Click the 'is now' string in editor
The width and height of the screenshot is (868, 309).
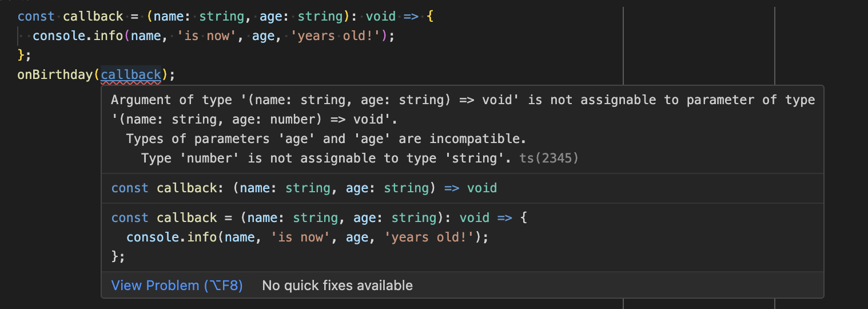tap(206, 36)
